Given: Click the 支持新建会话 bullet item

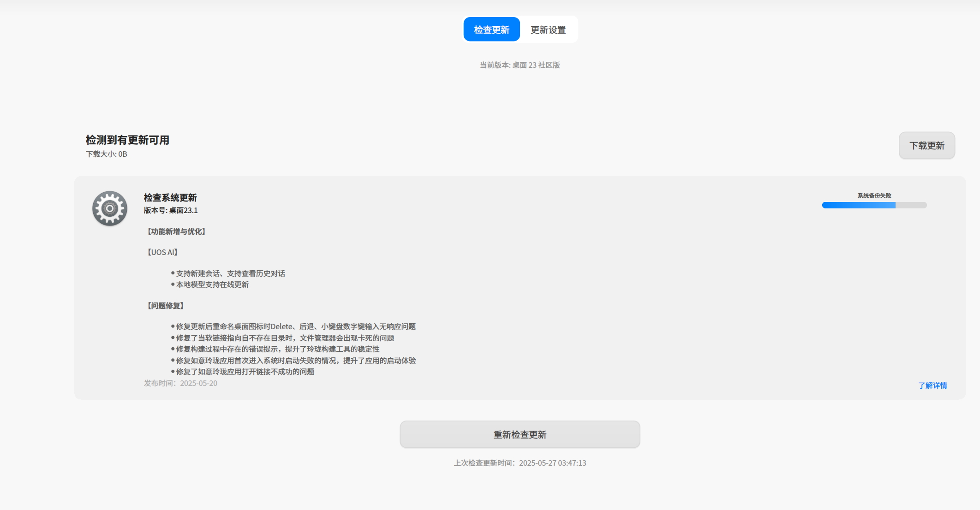Looking at the screenshot, I should (x=228, y=273).
